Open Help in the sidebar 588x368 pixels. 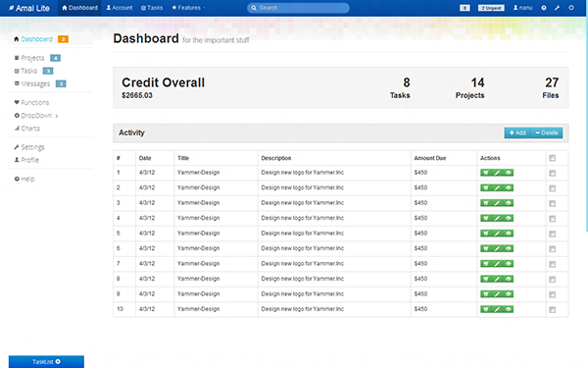pyautogui.click(x=24, y=180)
